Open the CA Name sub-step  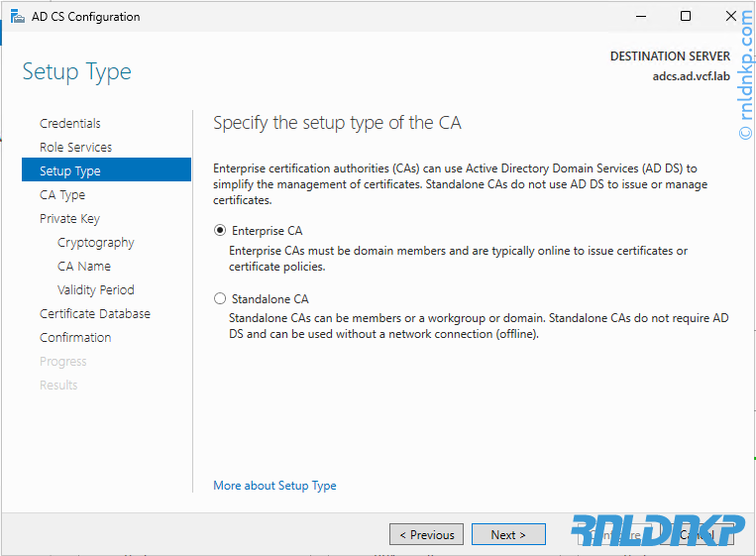84,267
